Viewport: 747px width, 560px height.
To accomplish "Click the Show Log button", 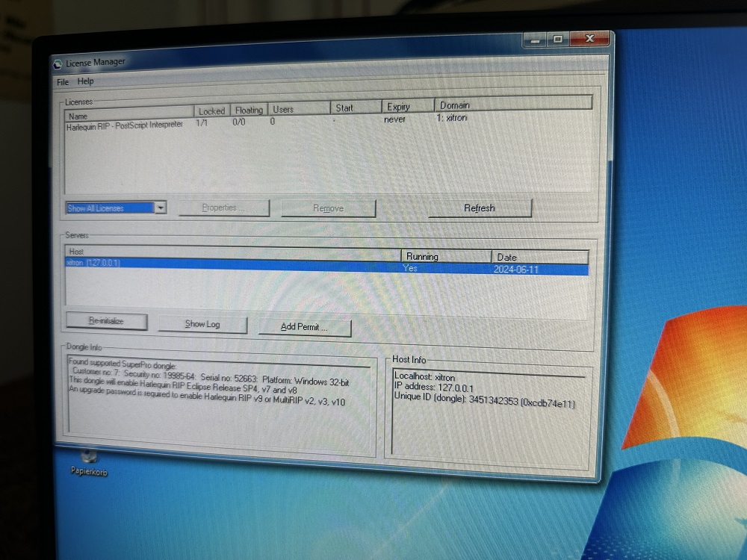I will [202, 324].
